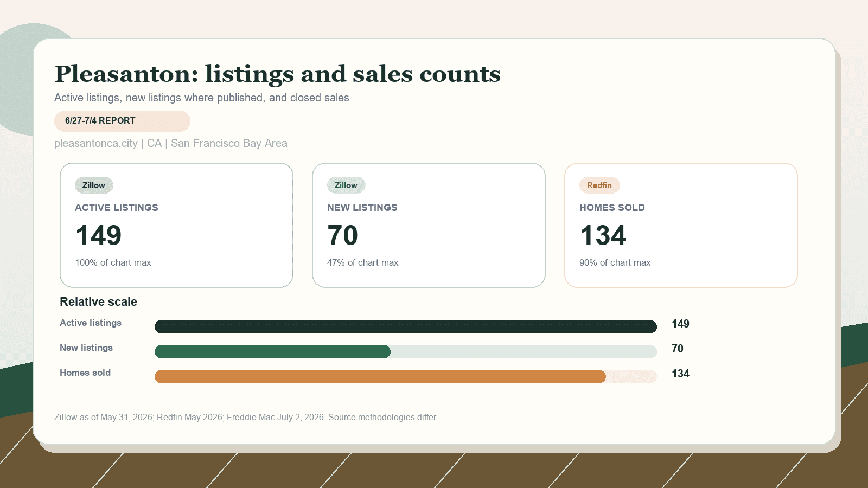Click the dark Active listings bar

tap(406, 326)
